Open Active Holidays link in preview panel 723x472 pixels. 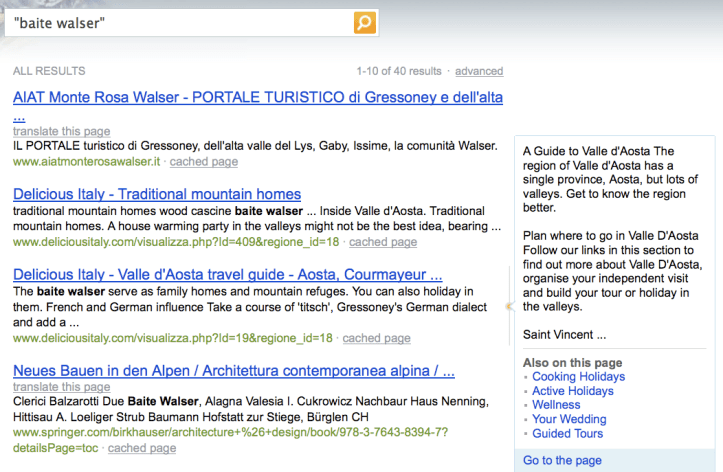tap(573, 391)
